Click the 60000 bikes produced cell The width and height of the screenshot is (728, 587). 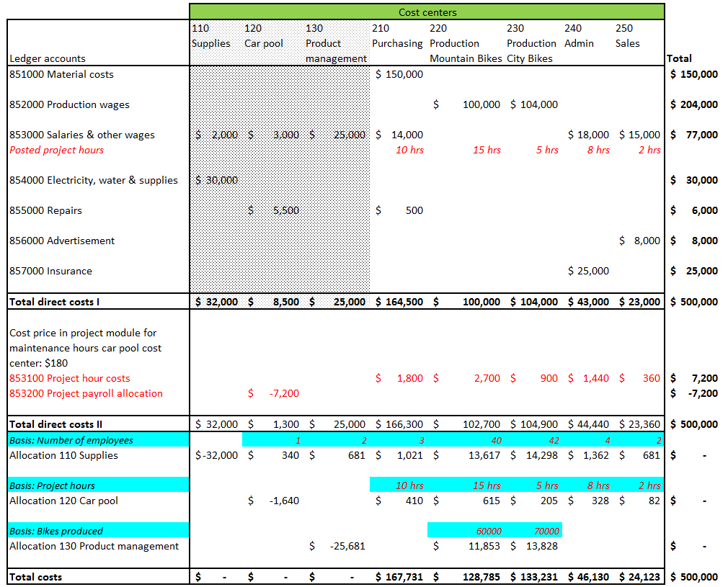(489, 531)
